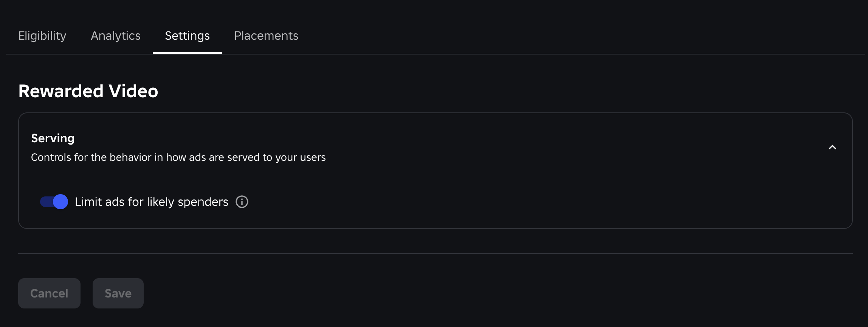Open the Eligibility tab

point(42,36)
